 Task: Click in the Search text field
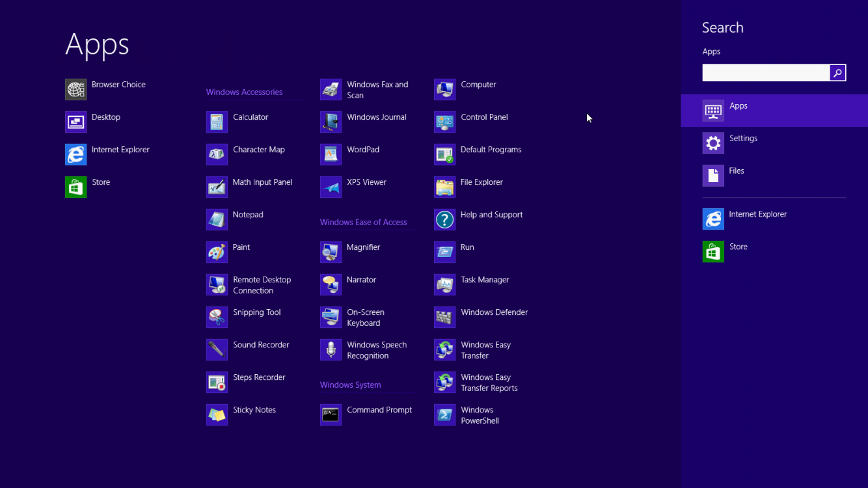tap(765, 73)
